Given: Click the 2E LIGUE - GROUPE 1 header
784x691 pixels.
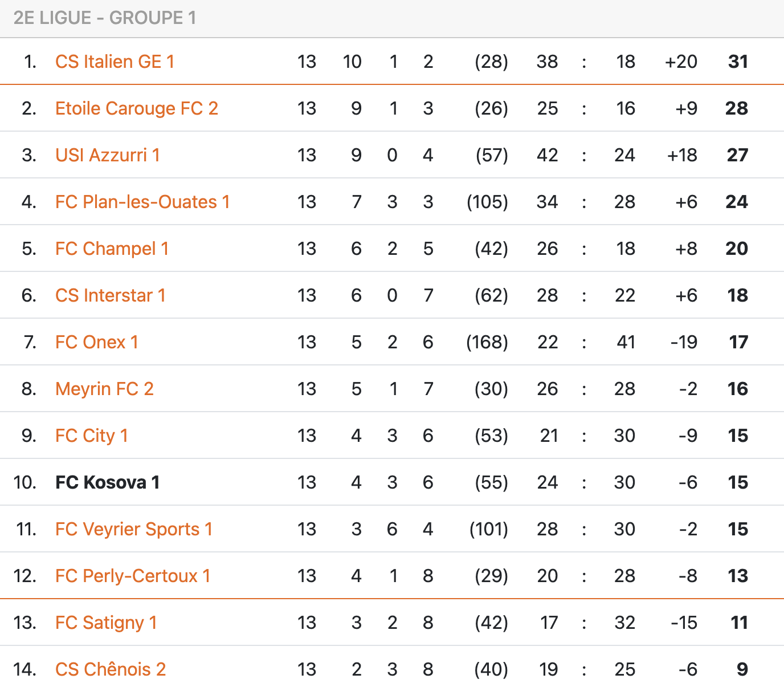Looking at the screenshot, I should tap(105, 18).
